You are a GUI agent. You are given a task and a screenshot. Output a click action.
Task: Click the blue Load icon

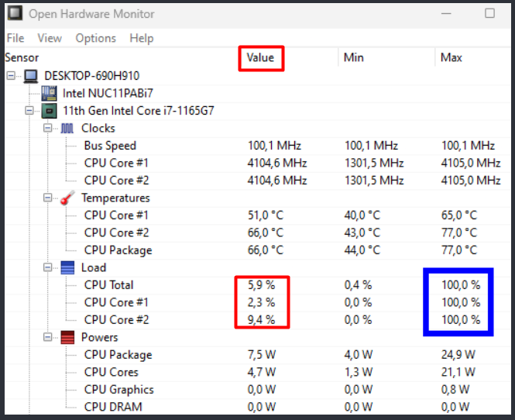(67, 267)
